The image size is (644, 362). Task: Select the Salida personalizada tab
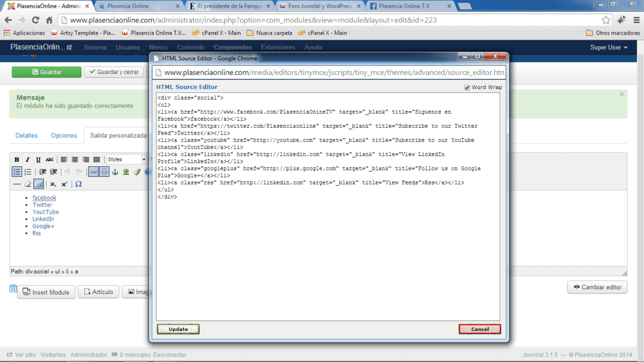pos(118,135)
